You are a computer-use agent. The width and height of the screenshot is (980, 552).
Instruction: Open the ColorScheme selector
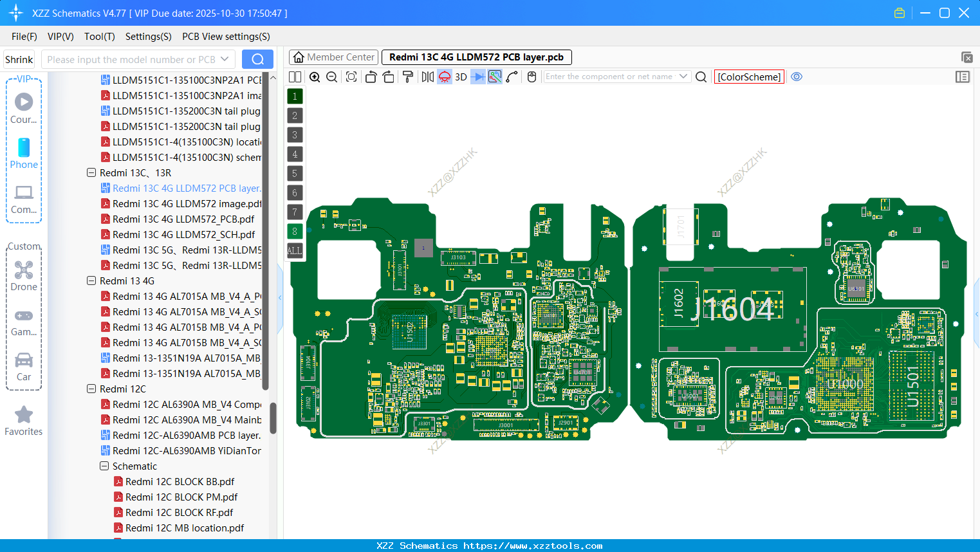coord(749,77)
